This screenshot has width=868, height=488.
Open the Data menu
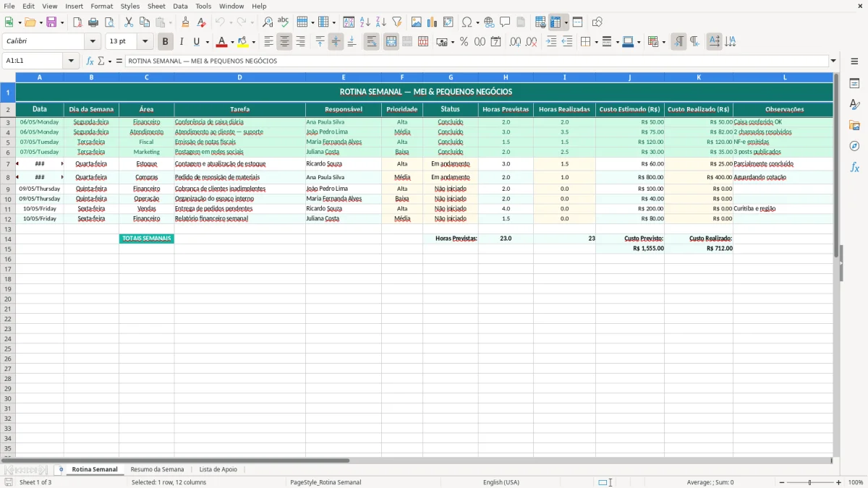coord(180,6)
